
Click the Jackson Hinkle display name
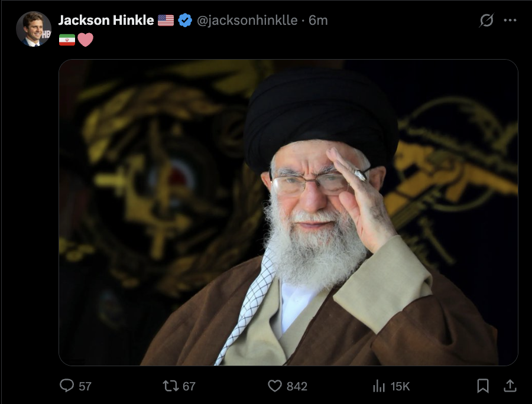(106, 20)
